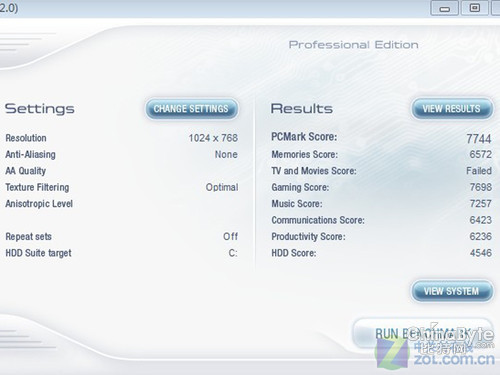
Task: Select the Gaming Score row
Action: (x=381, y=187)
